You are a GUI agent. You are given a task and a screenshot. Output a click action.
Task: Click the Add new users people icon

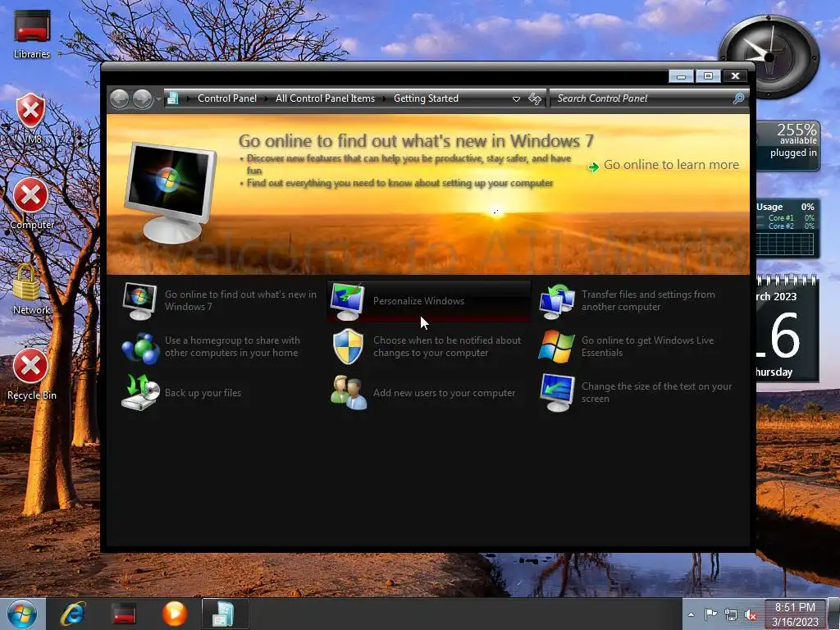(x=349, y=393)
